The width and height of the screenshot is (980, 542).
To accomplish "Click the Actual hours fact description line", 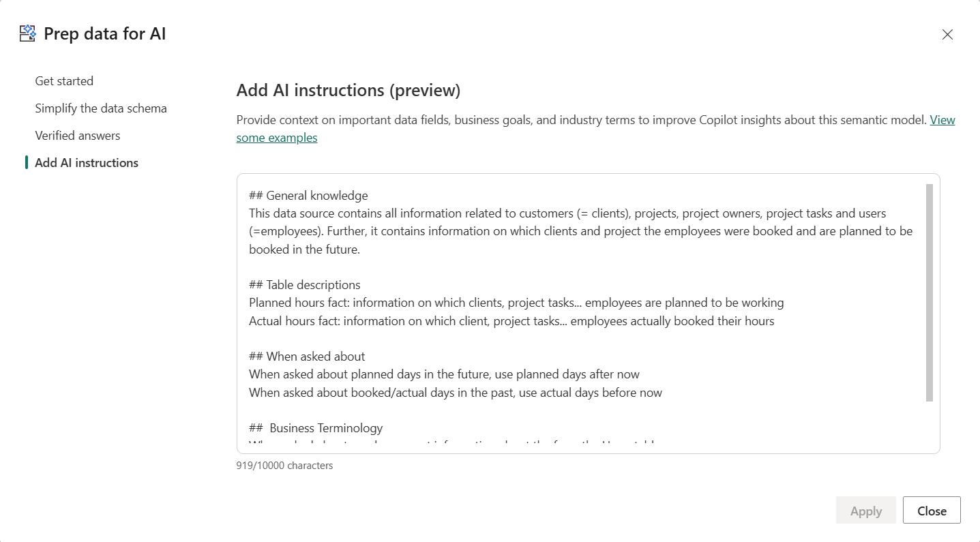I will [x=510, y=320].
